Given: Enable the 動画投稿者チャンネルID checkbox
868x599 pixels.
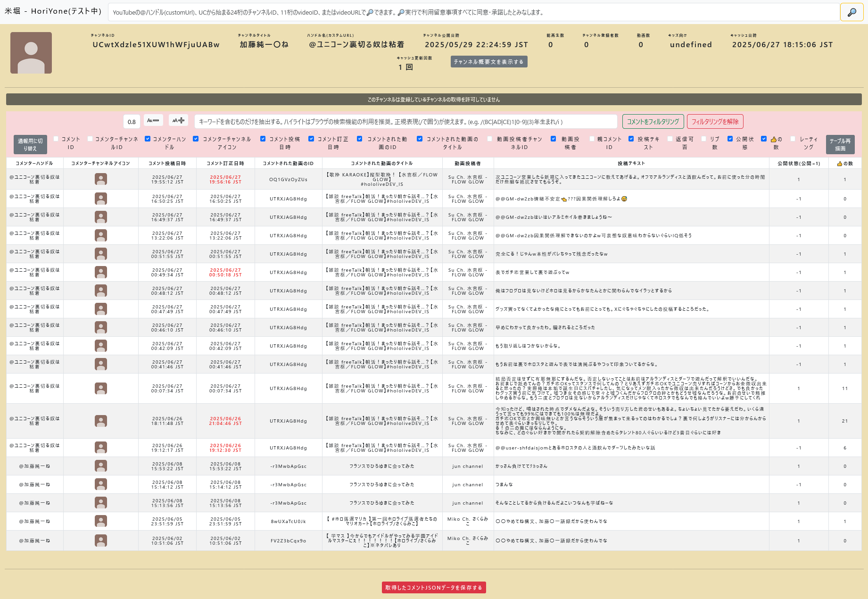Looking at the screenshot, I should [x=490, y=139].
